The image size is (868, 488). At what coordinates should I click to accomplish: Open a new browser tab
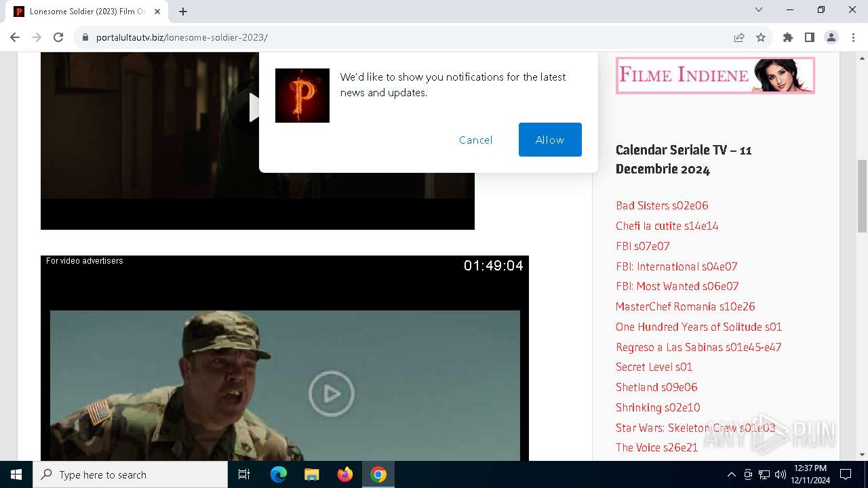click(x=183, y=12)
